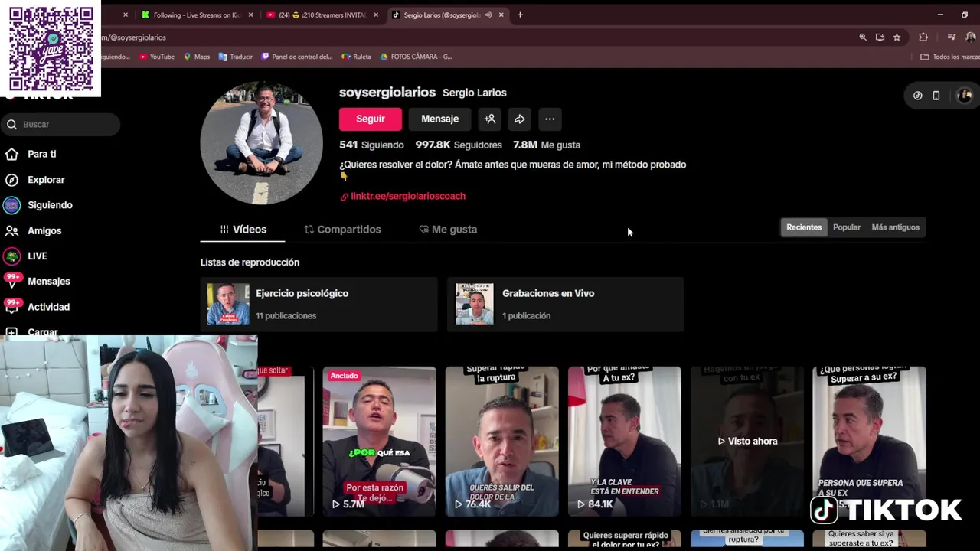The width and height of the screenshot is (980, 551).
Task: Click the Mensaje button
Action: pos(439,119)
